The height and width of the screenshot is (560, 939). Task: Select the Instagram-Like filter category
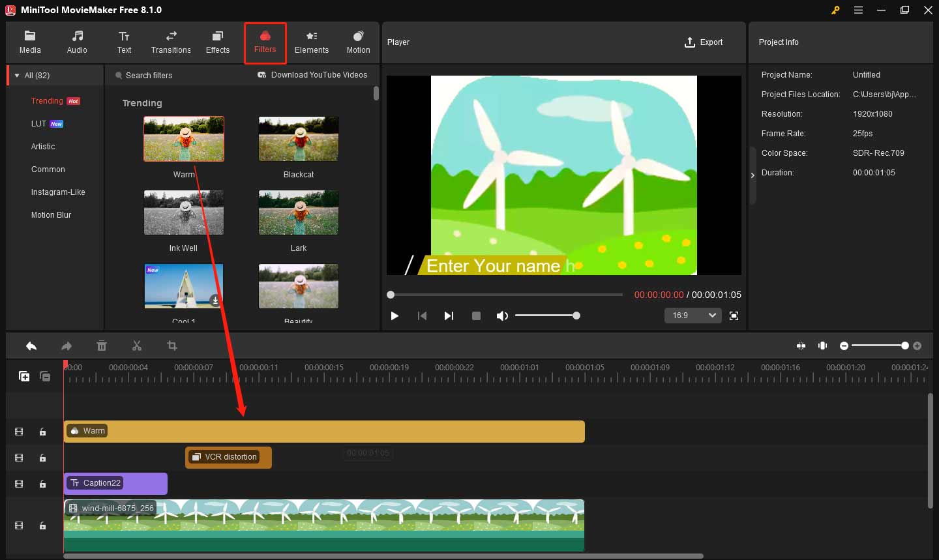coord(58,192)
